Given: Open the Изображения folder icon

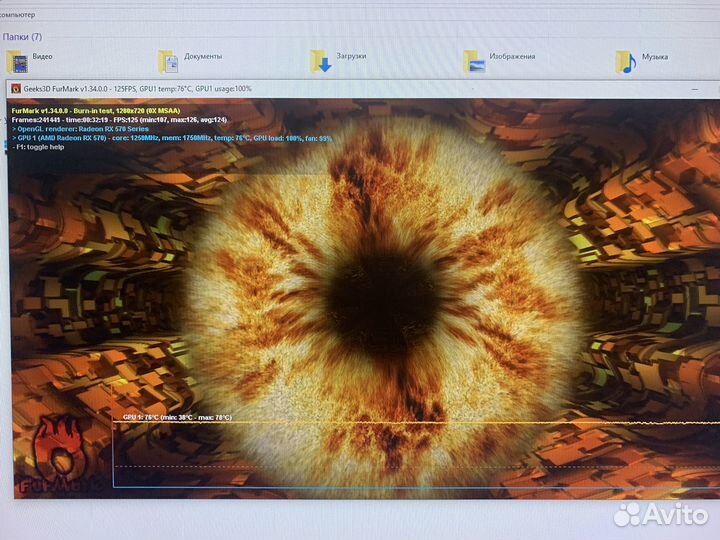Looking at the screenshot, I should (476, 62).
